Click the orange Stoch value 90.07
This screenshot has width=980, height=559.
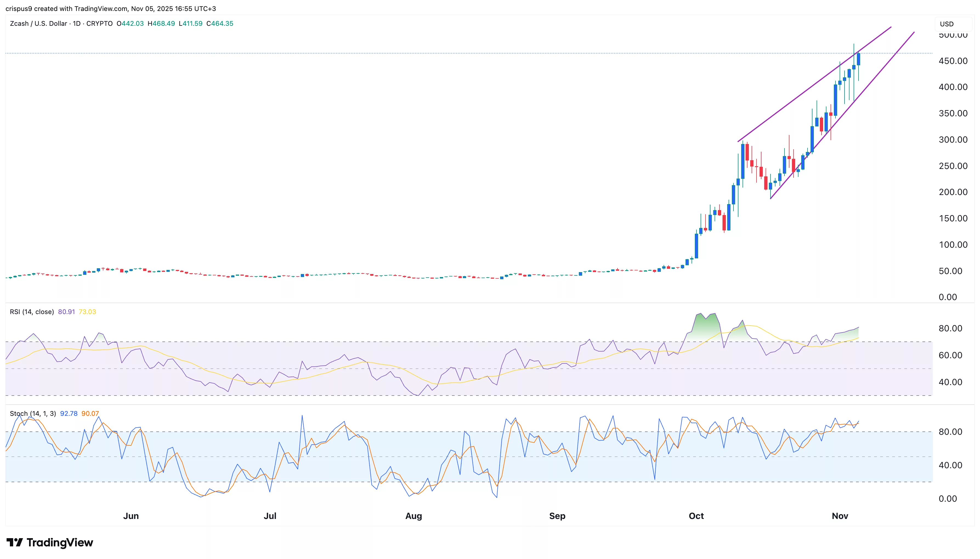91,414
